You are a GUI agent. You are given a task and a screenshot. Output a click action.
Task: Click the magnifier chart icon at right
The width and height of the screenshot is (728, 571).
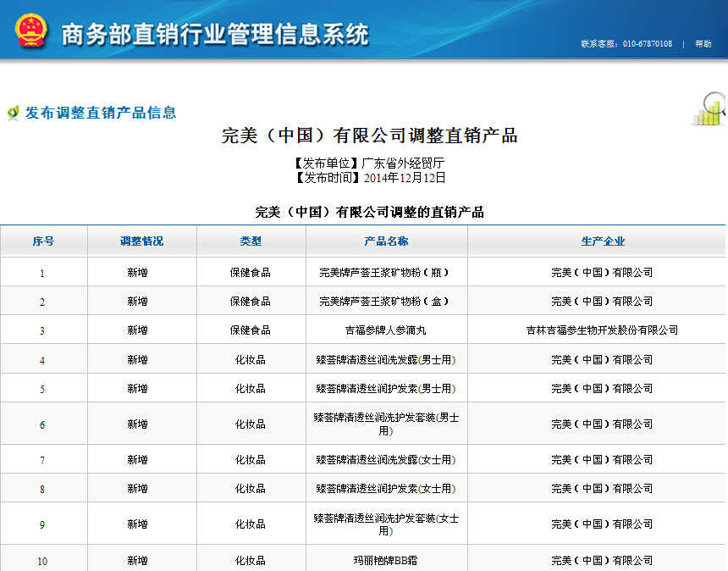709,109
